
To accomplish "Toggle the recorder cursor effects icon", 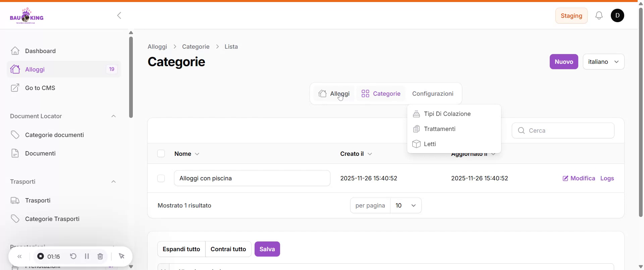I will pyautogui.click(x=122, y=257).
